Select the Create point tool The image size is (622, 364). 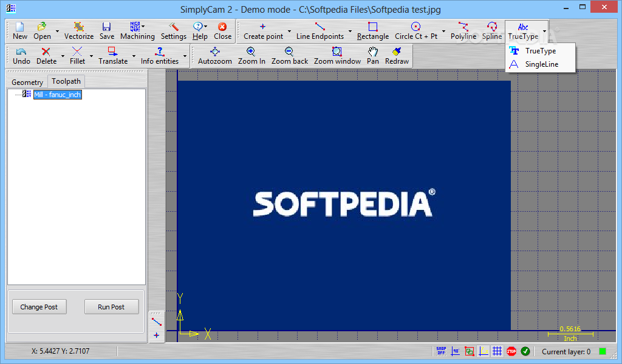click(262, 31)
